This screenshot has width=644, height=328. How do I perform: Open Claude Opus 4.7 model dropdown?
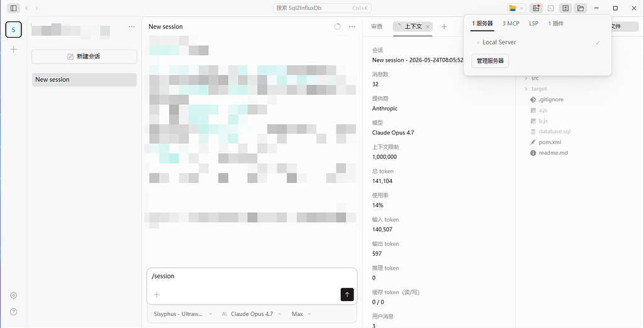point(251,314)
